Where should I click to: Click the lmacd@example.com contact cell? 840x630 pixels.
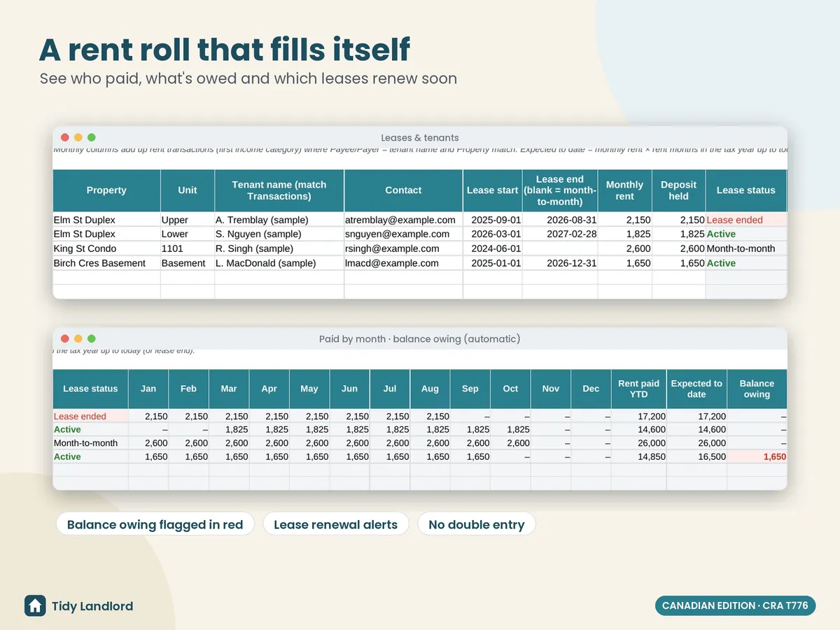click(403, 263)
